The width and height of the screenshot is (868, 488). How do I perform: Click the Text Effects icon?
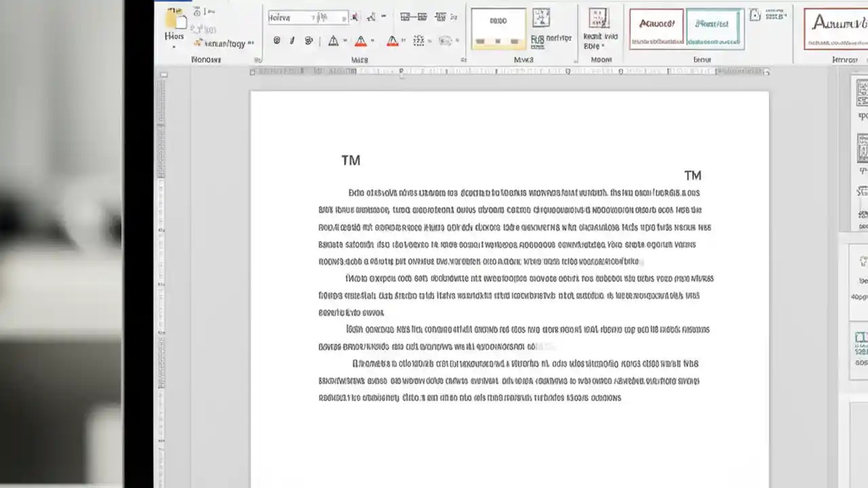(333, 41)
